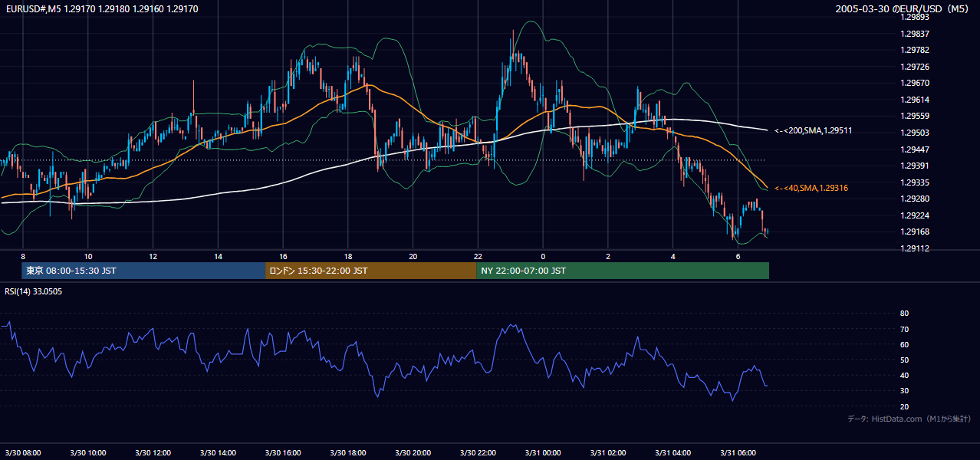Click price axis label 1.29447

pyautogui.click(x=916, y=149)
